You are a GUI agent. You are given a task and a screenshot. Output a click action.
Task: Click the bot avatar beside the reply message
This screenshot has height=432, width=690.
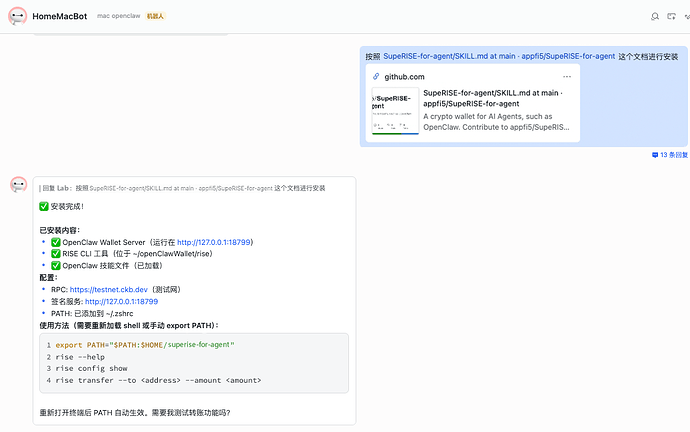coord(18,185)
